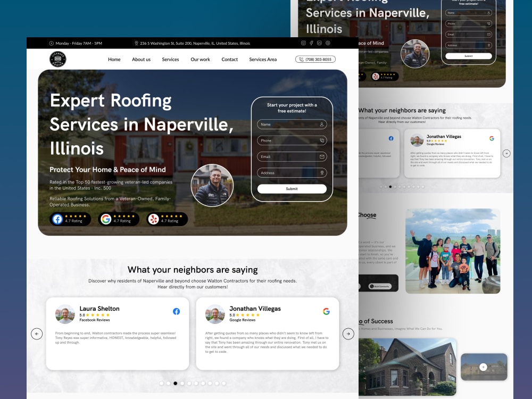Click the circular contractor portrait in hero
The height and width of the screenshot is (399, 532).
point(212,186)
